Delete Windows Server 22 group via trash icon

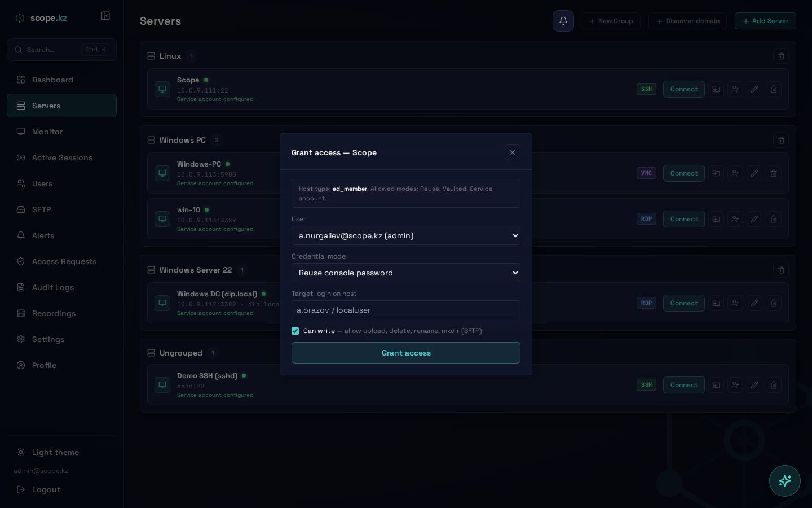tap(781, 270)
